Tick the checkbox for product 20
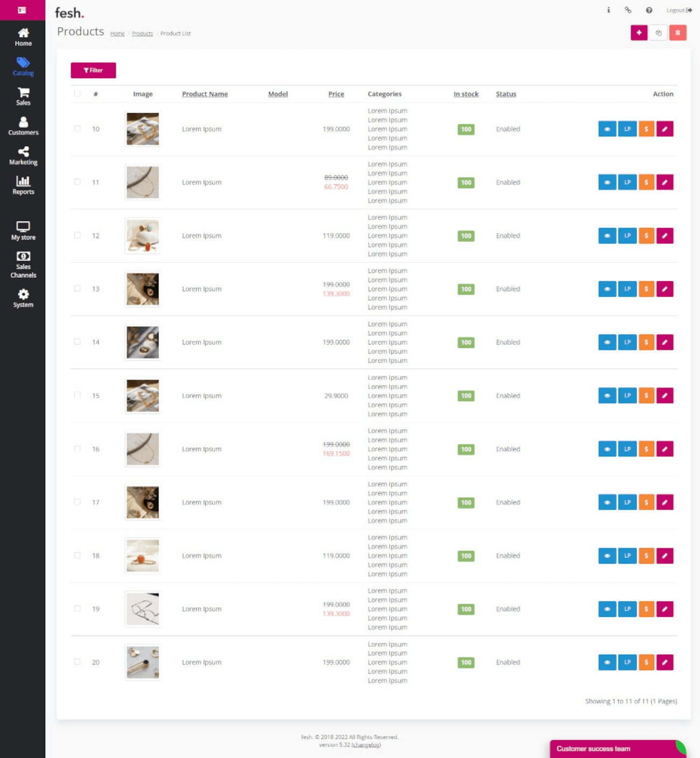Image resolution: width=700 pixels, height=758 pixels. (x=78, y=662)
